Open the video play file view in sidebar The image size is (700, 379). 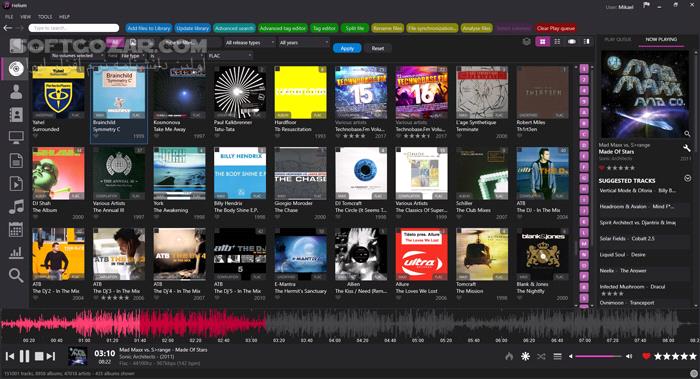[16, 183]
